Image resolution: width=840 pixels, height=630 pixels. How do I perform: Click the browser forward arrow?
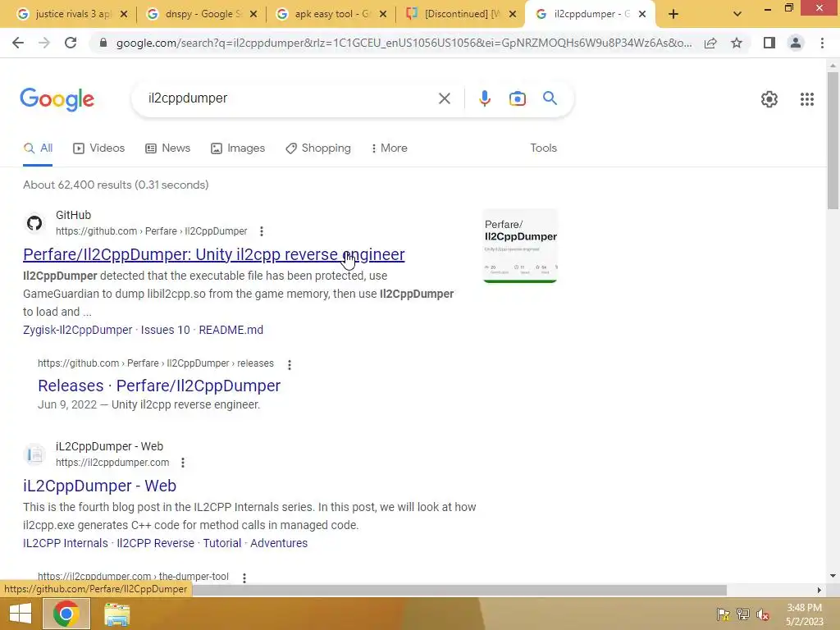[44, 43]
